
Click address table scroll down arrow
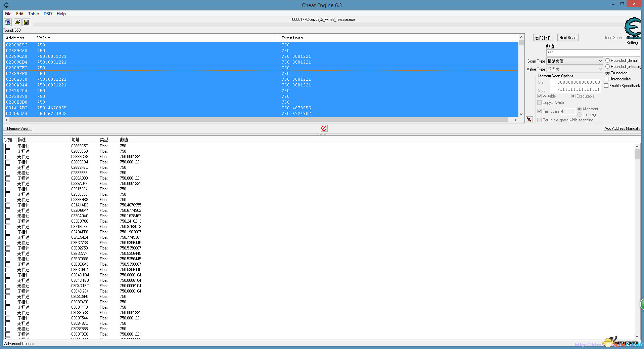(637, 336)
